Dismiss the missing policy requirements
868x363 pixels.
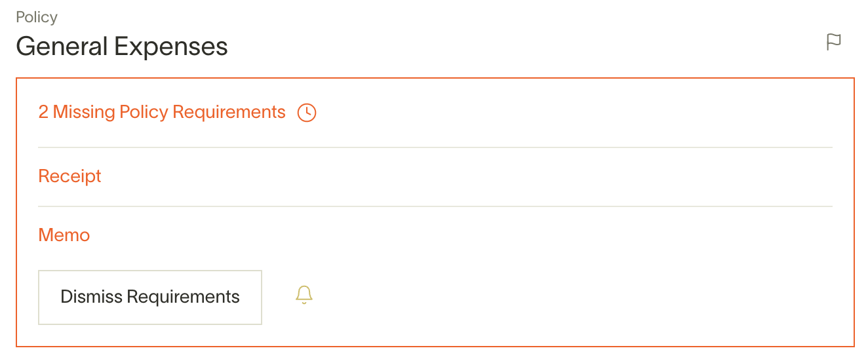(x=150, y=297)
